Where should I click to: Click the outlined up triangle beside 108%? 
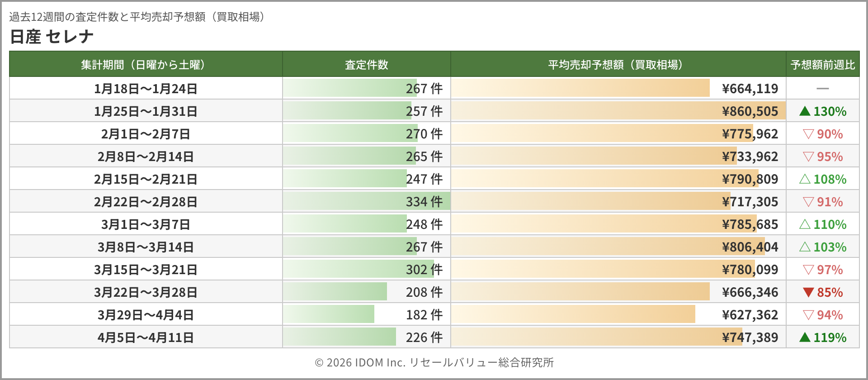coord(805,179)
